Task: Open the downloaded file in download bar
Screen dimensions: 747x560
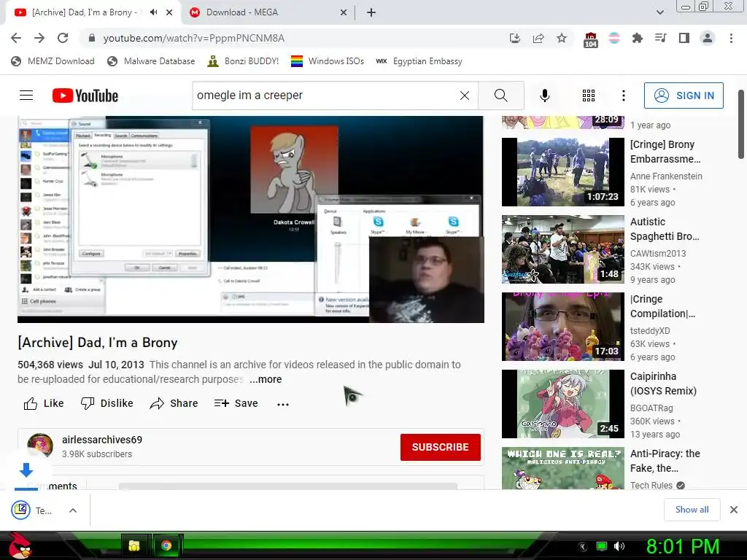Action: (x=31, y=510)
